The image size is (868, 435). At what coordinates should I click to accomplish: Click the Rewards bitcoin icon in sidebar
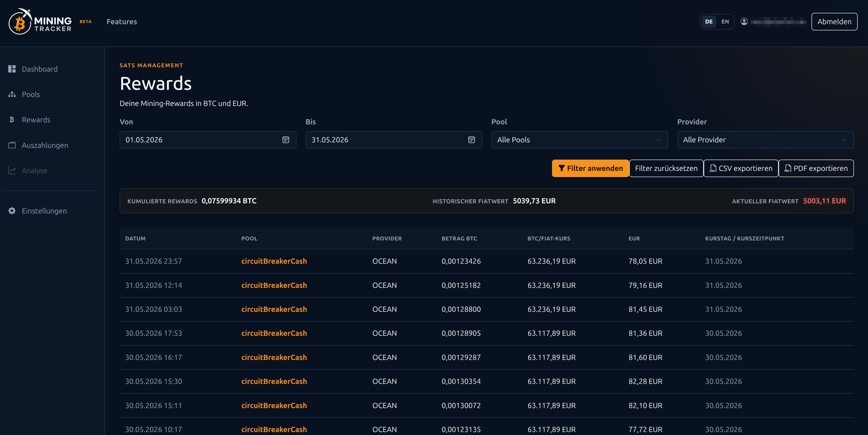click(x=12, y=120)
